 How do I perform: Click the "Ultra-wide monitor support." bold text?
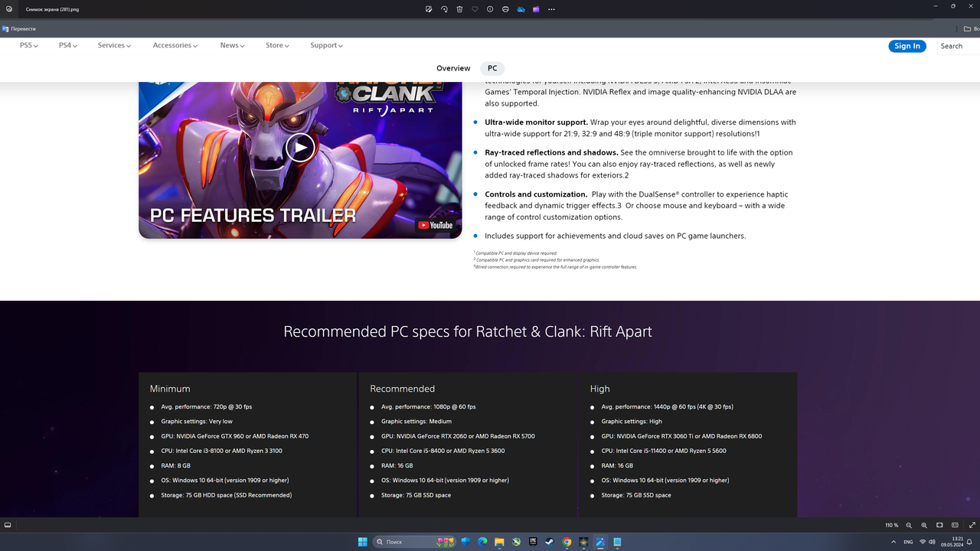[x=536, y=122]
